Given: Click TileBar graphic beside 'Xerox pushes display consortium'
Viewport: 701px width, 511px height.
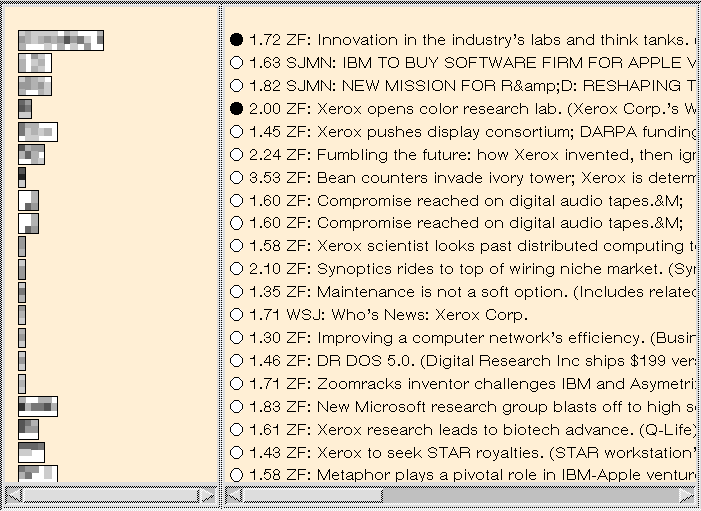Looking at the screenshot, I should 38,131.
